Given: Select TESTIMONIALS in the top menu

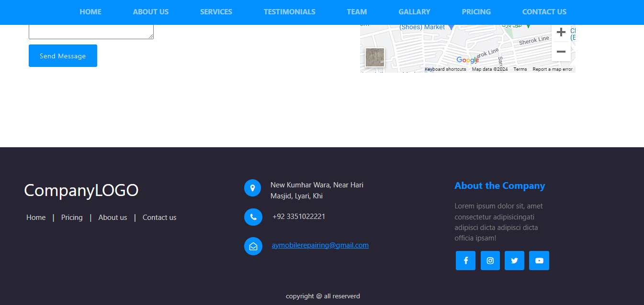Looking at the screenshot, I should point(289,12).
